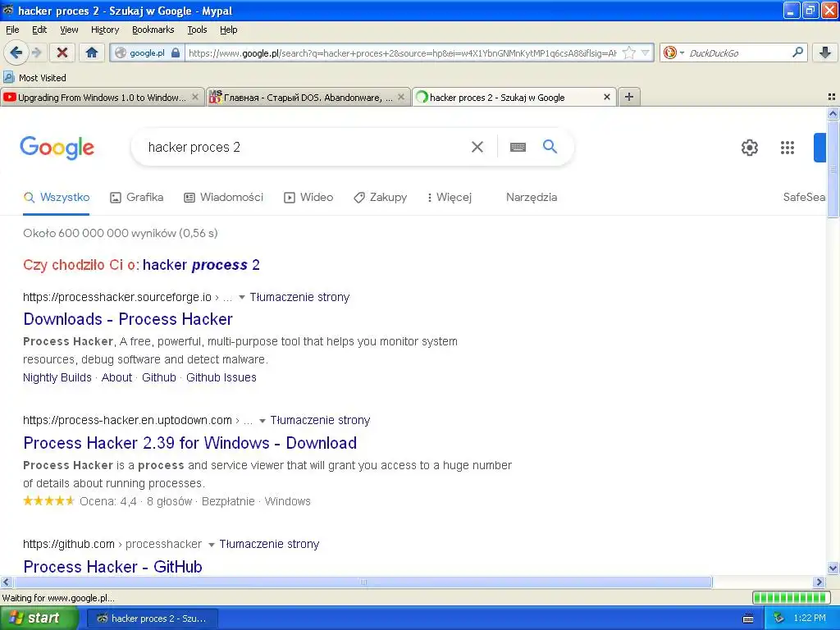Click Tłumaczenie strony for sourceforge result

[x=299, y=297]
